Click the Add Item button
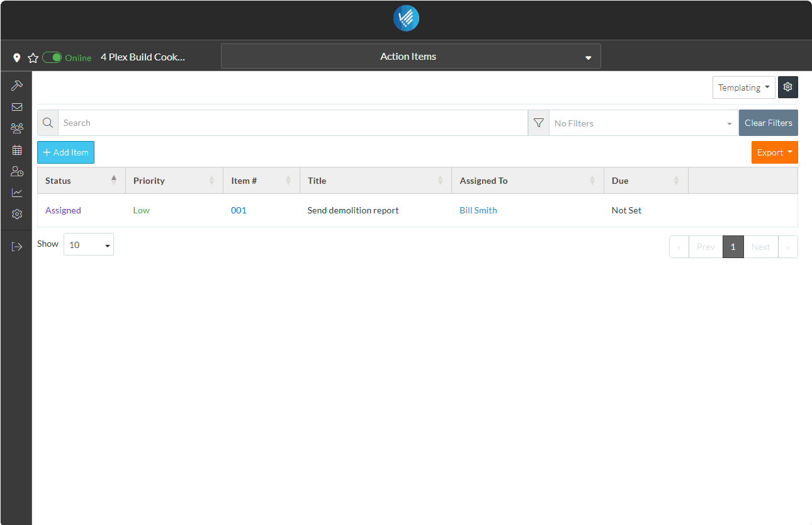Image resolution: width=812 pixels, height=525 pixels. 65,152
